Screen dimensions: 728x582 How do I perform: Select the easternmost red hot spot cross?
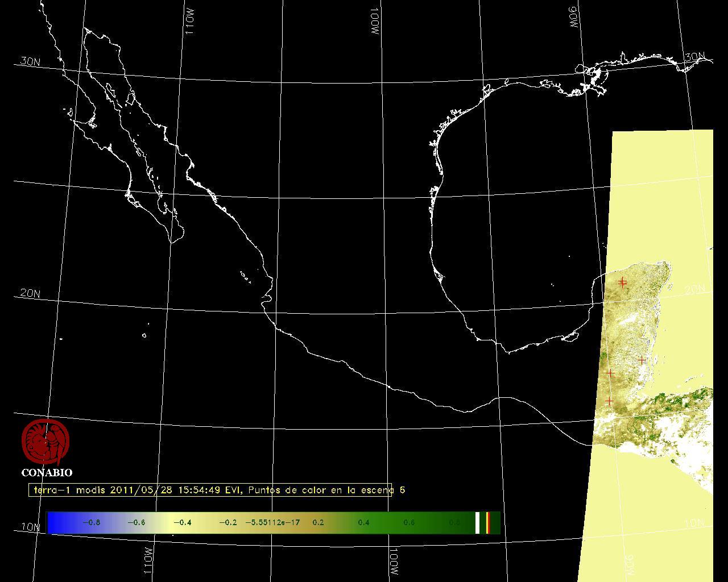pyautogui.click(x=642, y=360)
